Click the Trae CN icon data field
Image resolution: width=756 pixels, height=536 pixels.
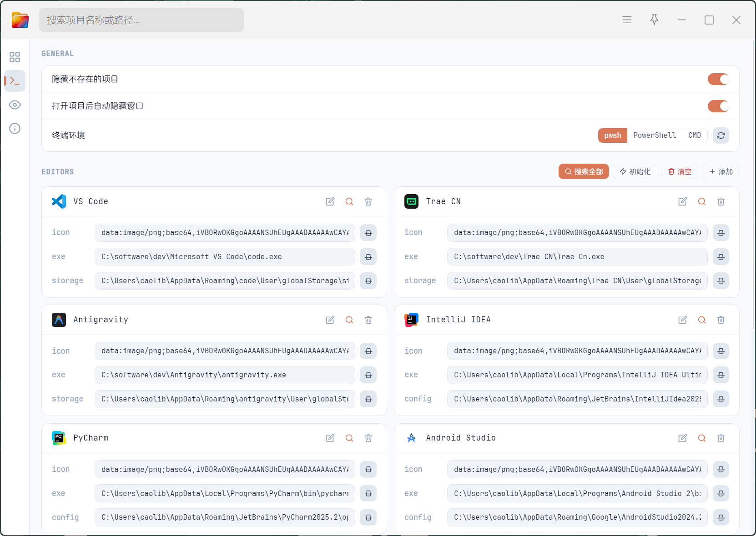click(577, 233)
